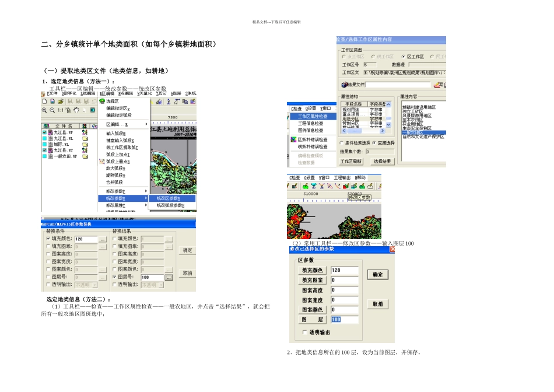Viewport: 554px width, 392px height.
Task: Click 替换条件 填充颜色 field showing 128
Action: click(86, 239)
